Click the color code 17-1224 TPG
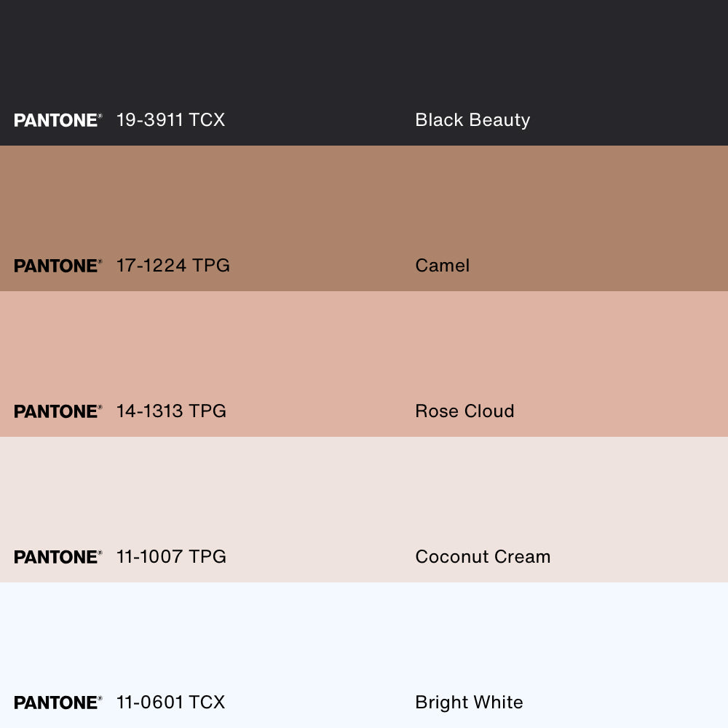The height and width of the screenshot is (728, 728). (x=173, y=266)
